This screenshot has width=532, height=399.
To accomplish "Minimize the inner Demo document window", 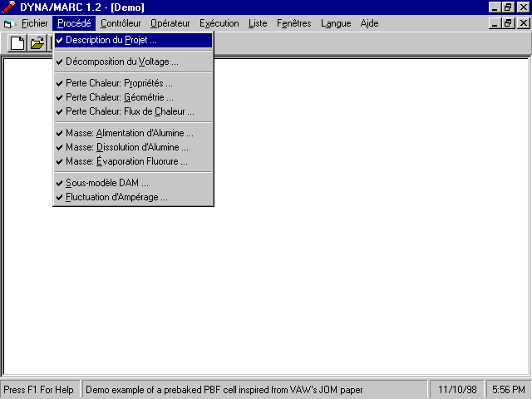I will pyautogui.click(x=495, y=23).
